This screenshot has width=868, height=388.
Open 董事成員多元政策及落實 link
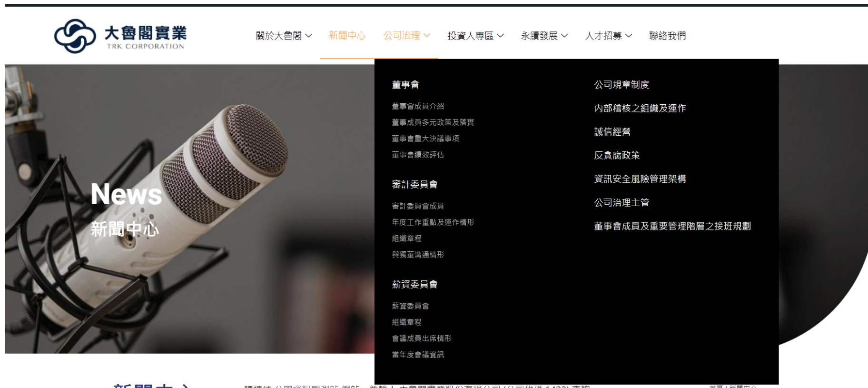(x=433, y=122)
